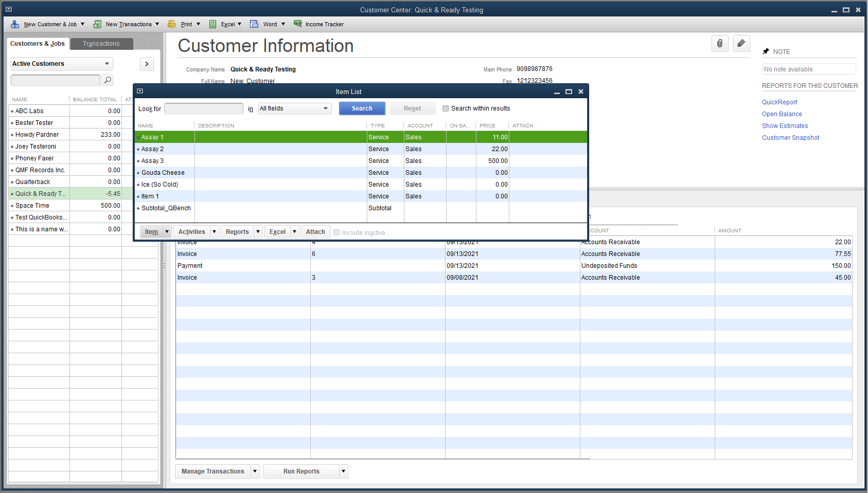
Task: Sort customers by BALANCE TOTAL header
Action: point(95,99)
